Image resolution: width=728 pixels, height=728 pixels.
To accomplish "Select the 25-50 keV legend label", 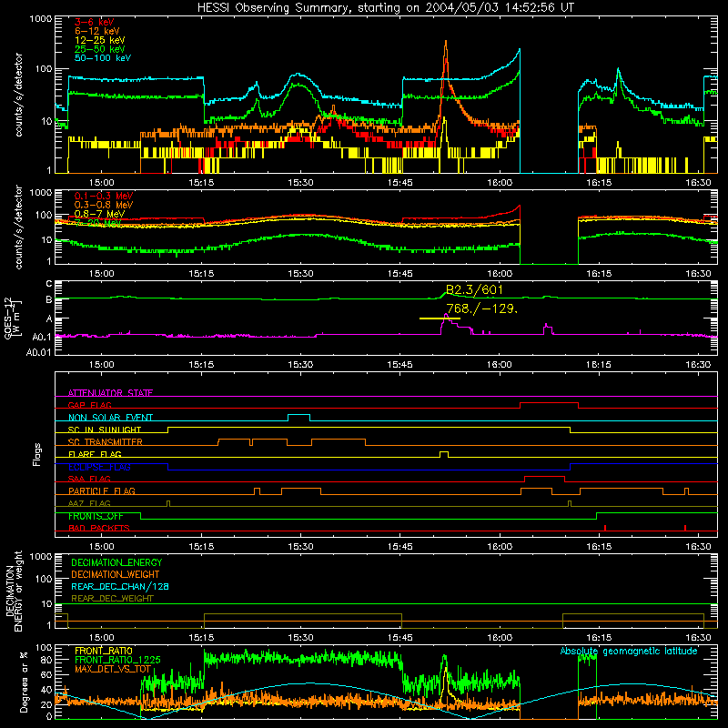I will (x=99, y=49).
